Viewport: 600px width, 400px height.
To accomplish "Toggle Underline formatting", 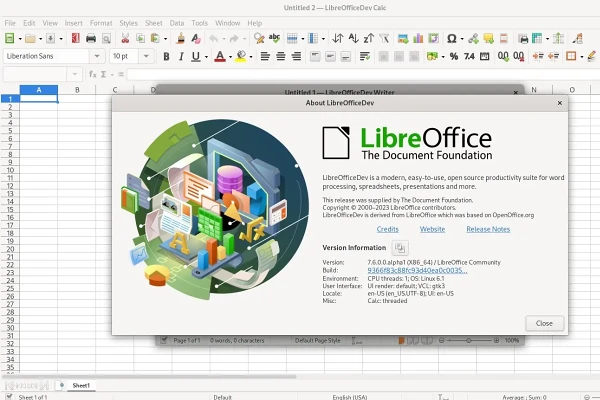I will coord(196,56).
